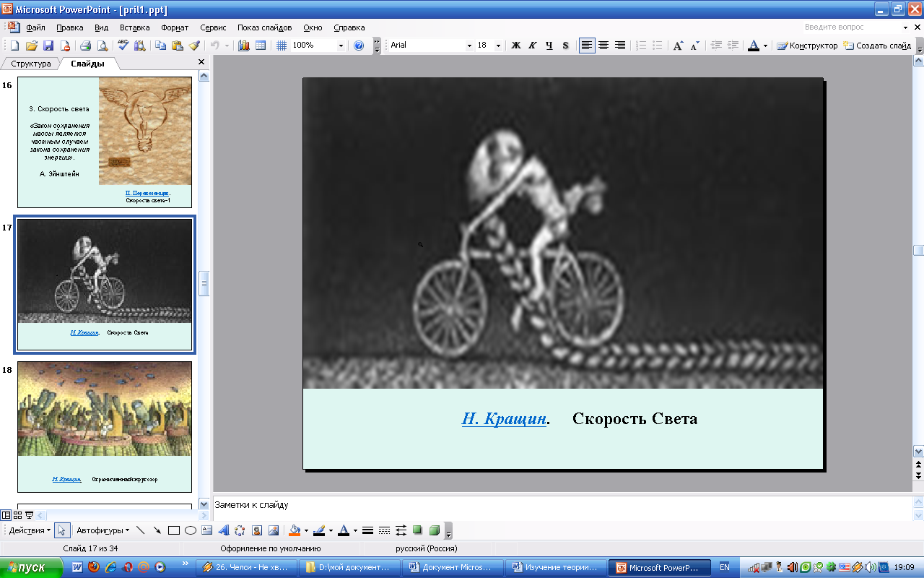Open Line Style options
Image resolution: width=924 pixels, height=578 pixels.
(367, 530)
